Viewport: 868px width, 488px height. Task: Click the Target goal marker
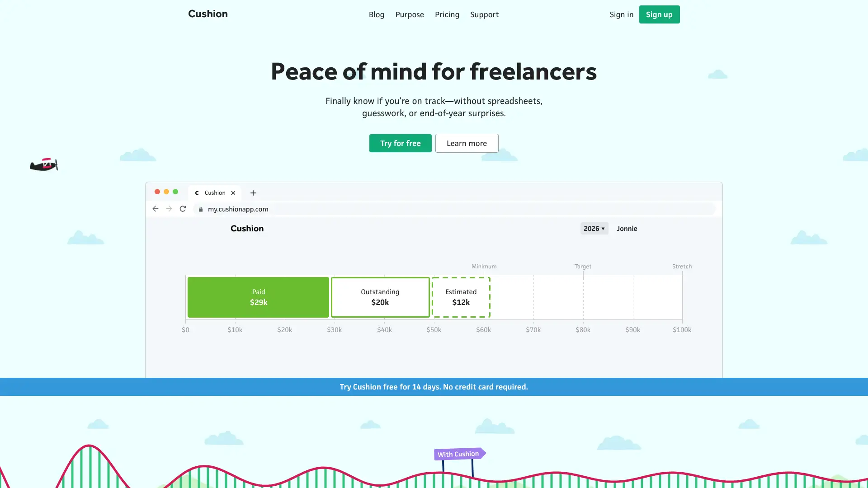[x=583, y=267]
